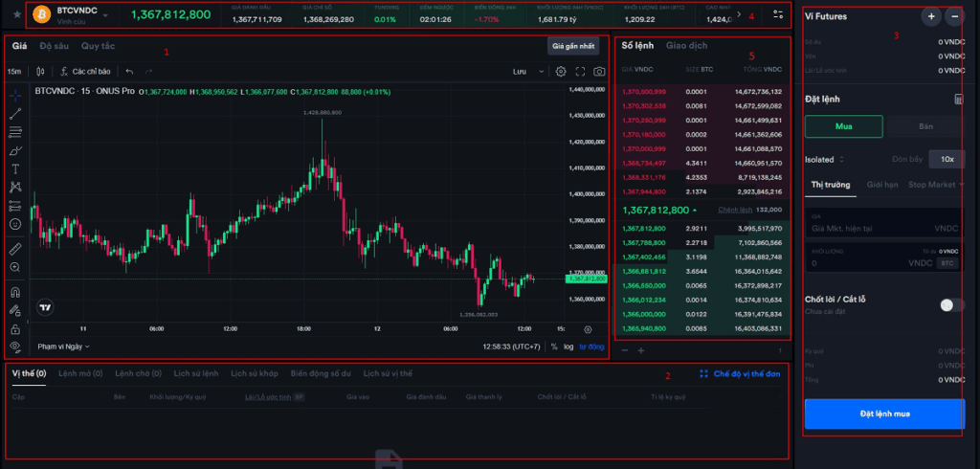Open Lệnh mở (0) tab
980x469 pixels.
[x=80, y=373]
